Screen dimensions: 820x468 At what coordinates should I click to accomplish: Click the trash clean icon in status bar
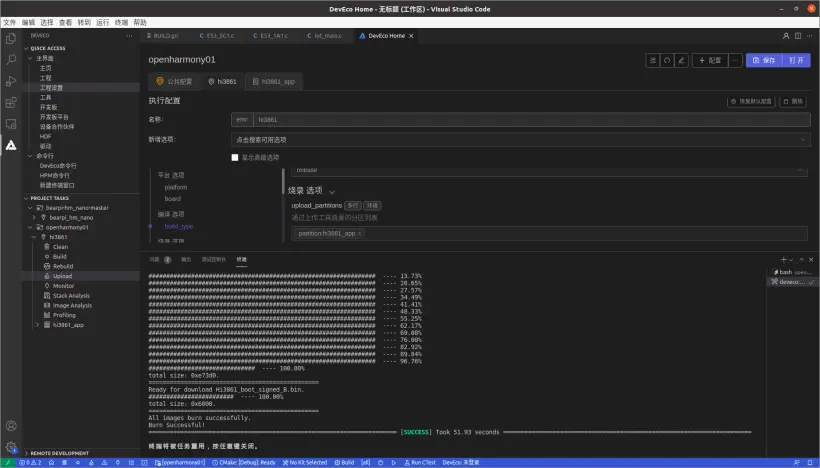(65, 463)
